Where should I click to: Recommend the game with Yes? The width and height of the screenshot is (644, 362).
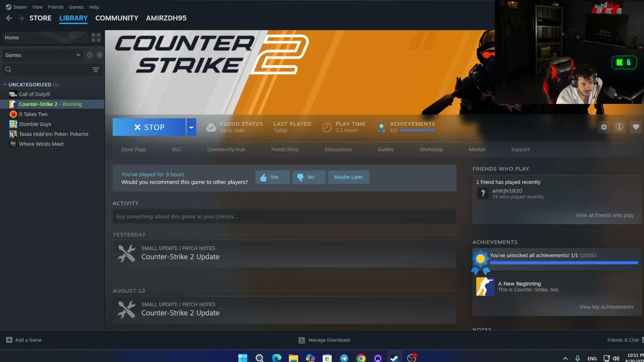pyautogui.click(x=272, y=177)
